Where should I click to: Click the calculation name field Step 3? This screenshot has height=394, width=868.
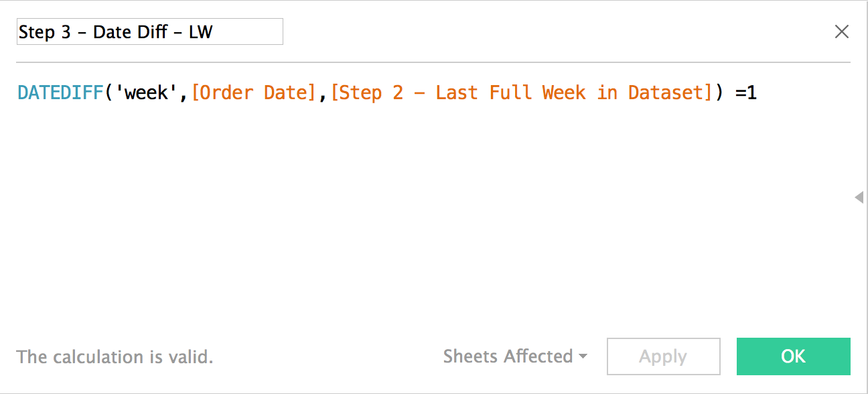click(x=149, y=31)
